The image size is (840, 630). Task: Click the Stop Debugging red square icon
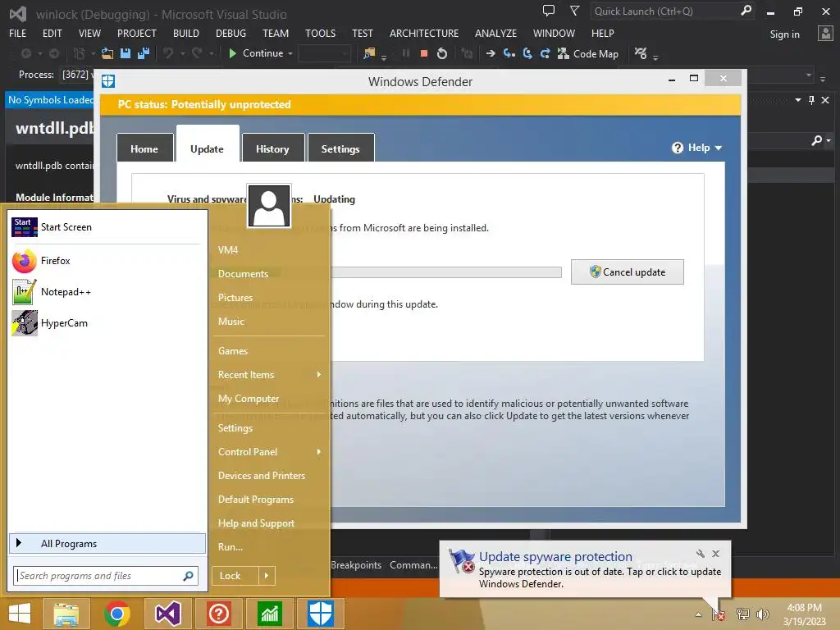(424, 53)
